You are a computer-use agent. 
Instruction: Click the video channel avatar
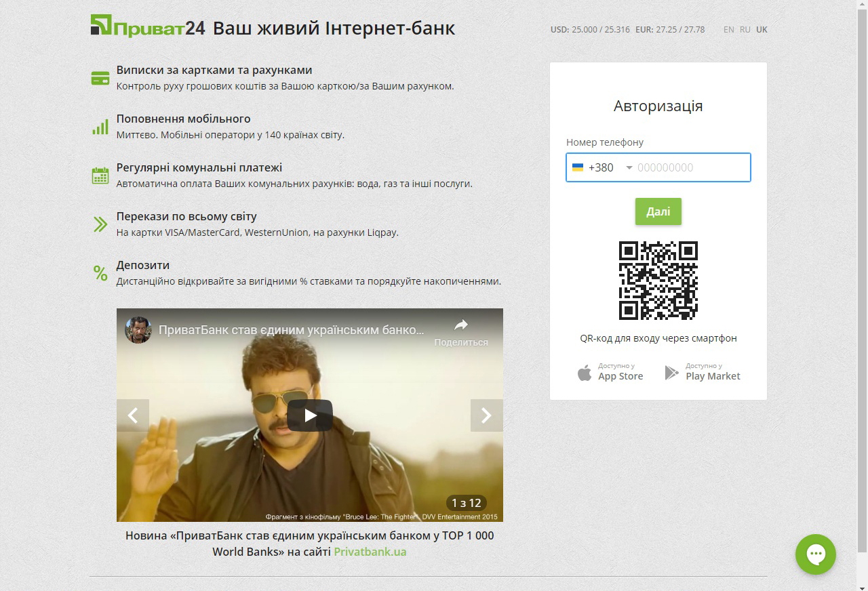[x=138, y=330]
